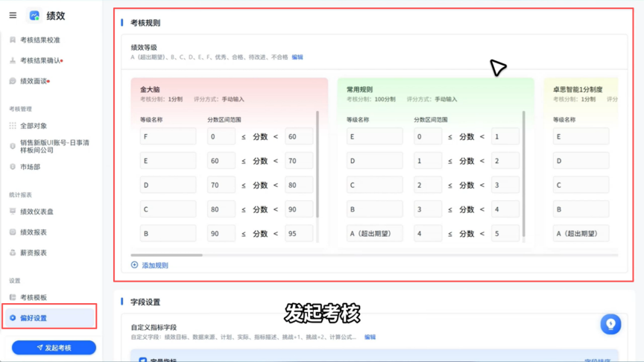Screen dimensions: 644x362
Task: Click the 绩效面谈 chat icon
Action: coord(13,81)
